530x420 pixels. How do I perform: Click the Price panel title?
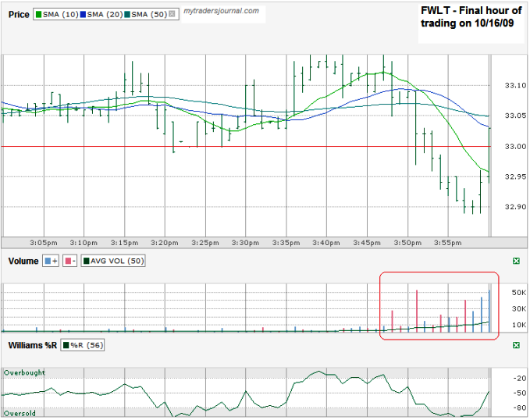[19, 15]
